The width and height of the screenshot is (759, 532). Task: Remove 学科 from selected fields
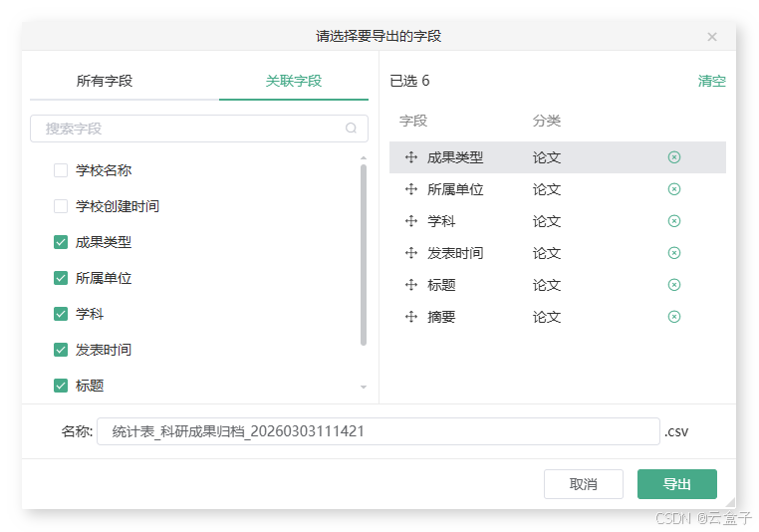[673, 221]
